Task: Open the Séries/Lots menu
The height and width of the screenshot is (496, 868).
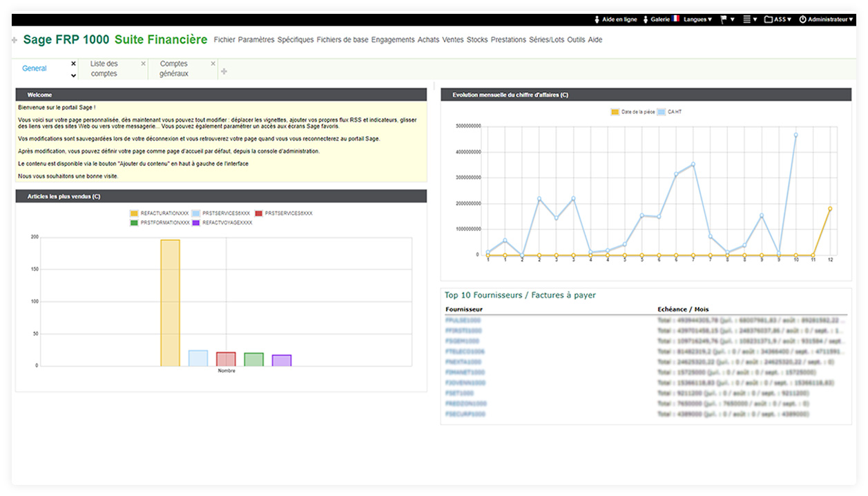Action: (547, 40)
